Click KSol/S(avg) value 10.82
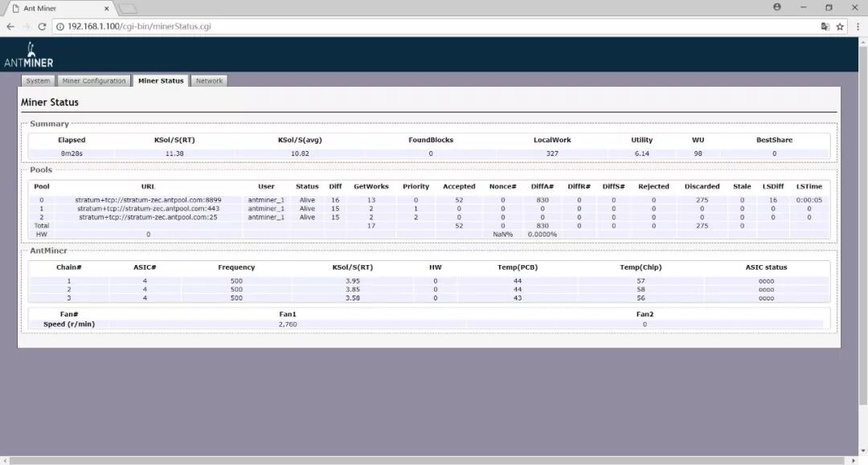This screenshot has width=868, height=465. coord(300,153)
